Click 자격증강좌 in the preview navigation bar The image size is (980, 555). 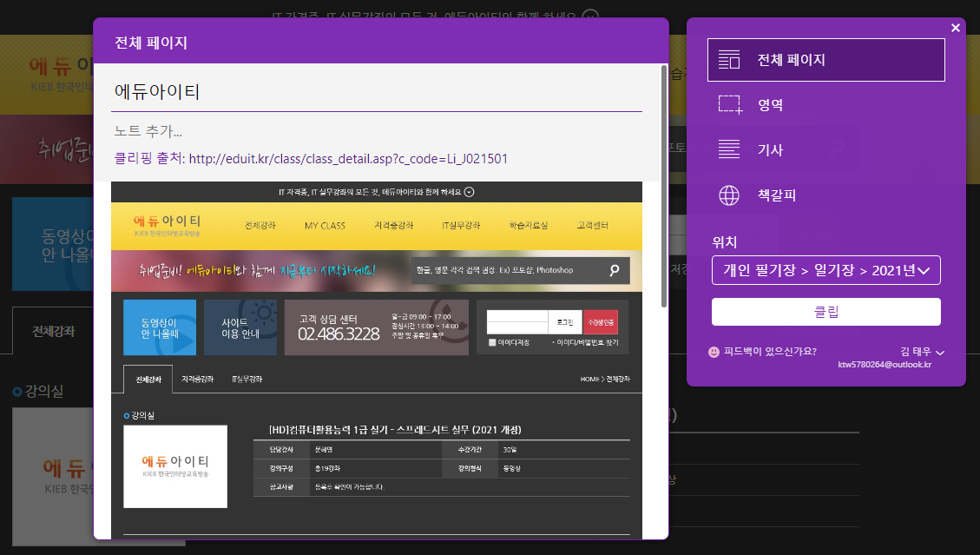click(x=394, y=225)
